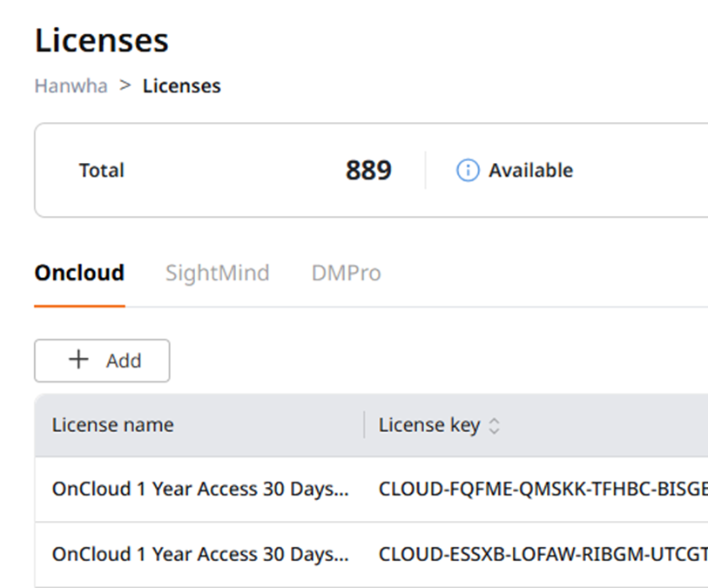Open the SightMind tab
This screenshot has width=708, height=588.
pyautogui.click(x=217, y=273)
